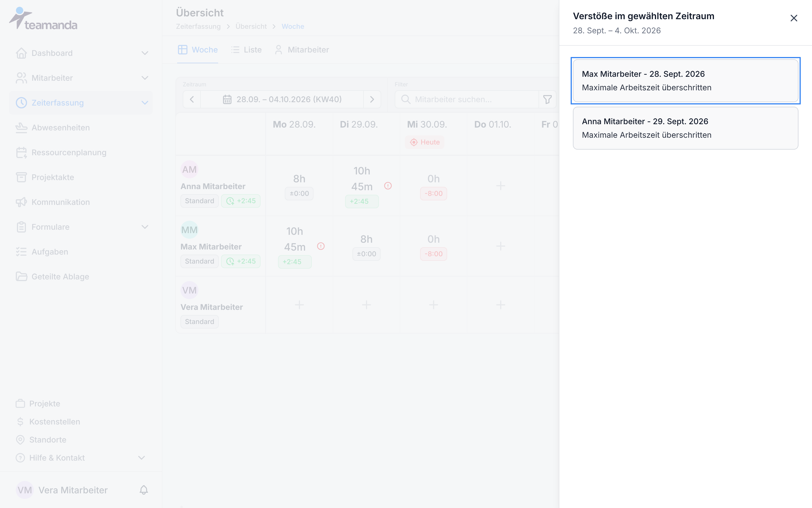Click Anna's violation warning icon on Tuesday
The width and height of the screenshot is (812, 508).
pos(388,186)
